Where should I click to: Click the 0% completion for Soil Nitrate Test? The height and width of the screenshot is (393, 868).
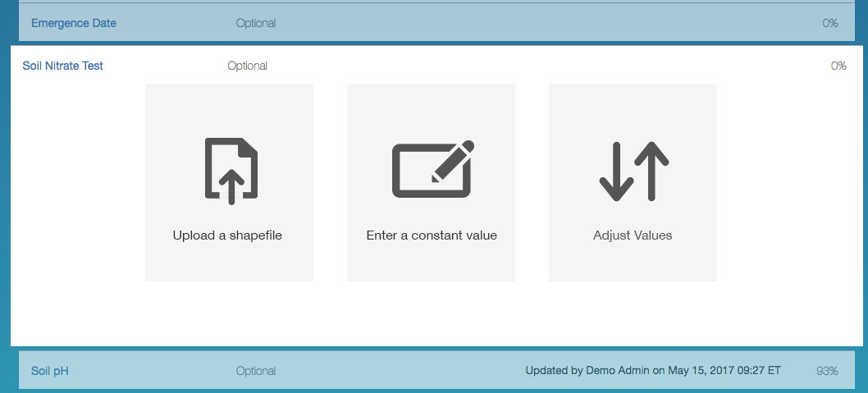(x=838, y=66)
